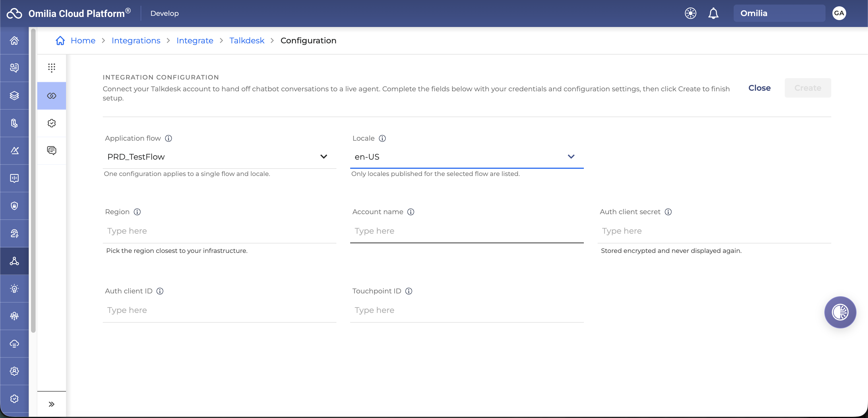
Task: Focus the Account name input field
Action: pyautogui.click(x=467, y=231)
